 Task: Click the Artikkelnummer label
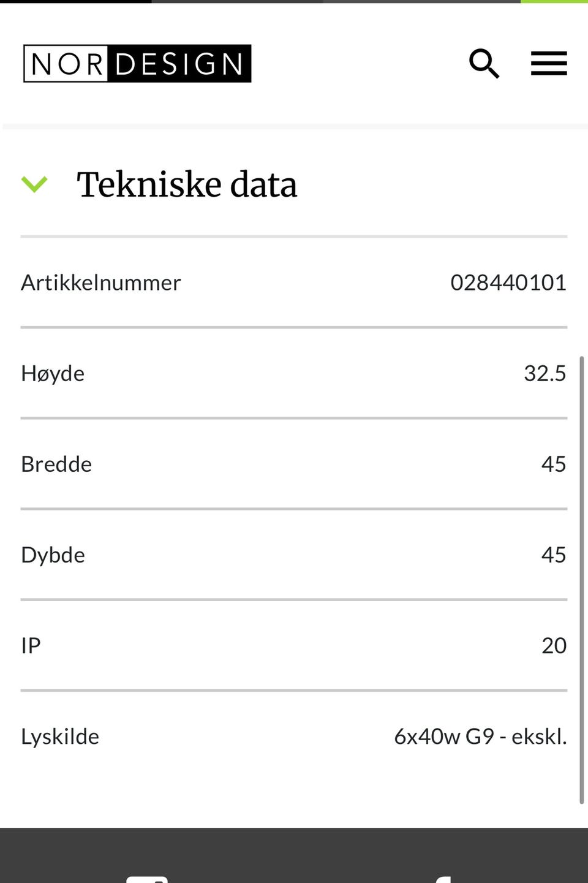(x=101, y=282)
